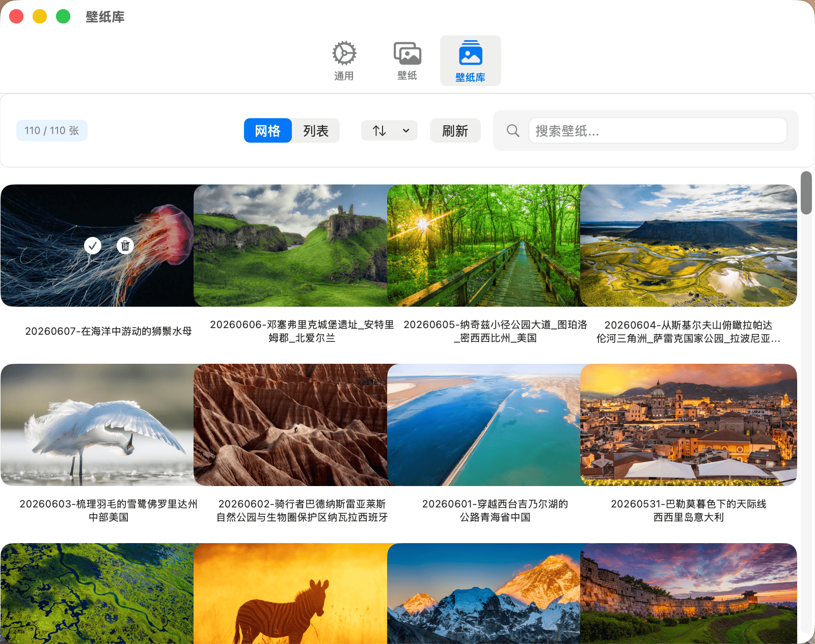This screenshot has width=815, height=644.
Task: Click the trash icon on jellyfish wallpaper
Action: tap(125, 246)
